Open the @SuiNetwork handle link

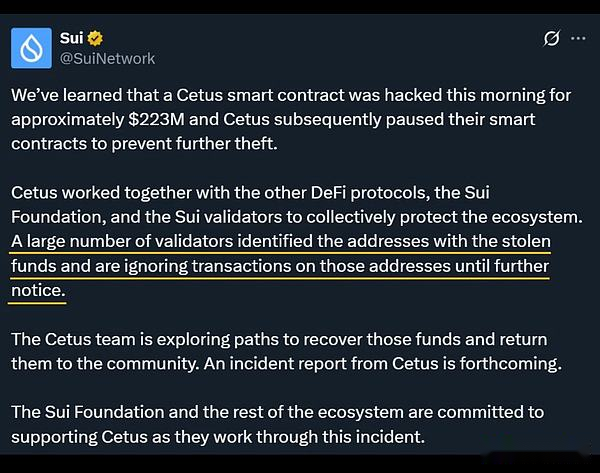[108, 59]
